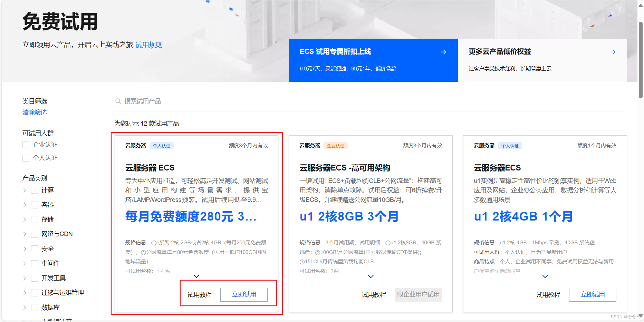Click the scrollbar down arrow
The width and height of the screenshot is (644, 322).
click(x=641, y=316)
